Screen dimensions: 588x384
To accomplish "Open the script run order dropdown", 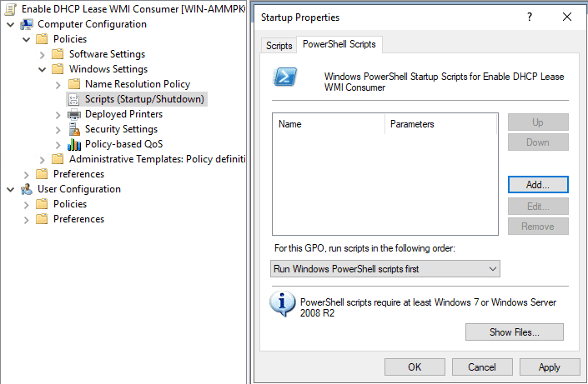I will click(x=385, y=269).
